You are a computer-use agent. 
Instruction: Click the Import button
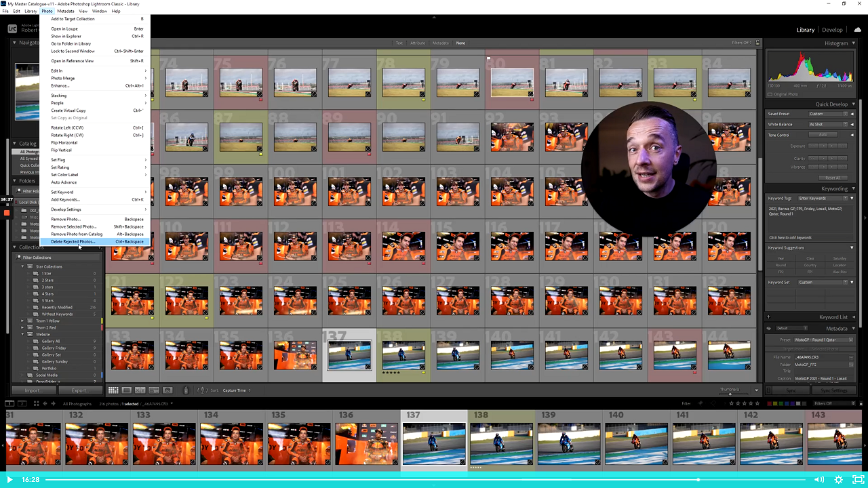33,390
